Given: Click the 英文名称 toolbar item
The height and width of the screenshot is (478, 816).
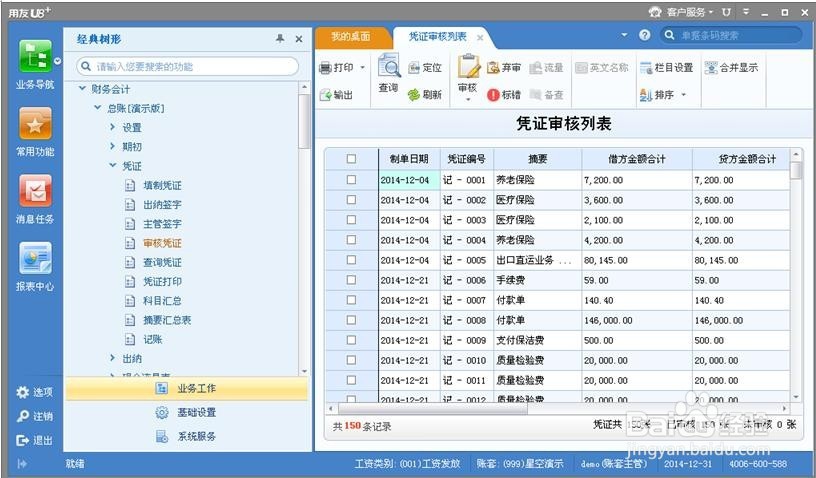Looking at the screenshot, I should point(602,68).
